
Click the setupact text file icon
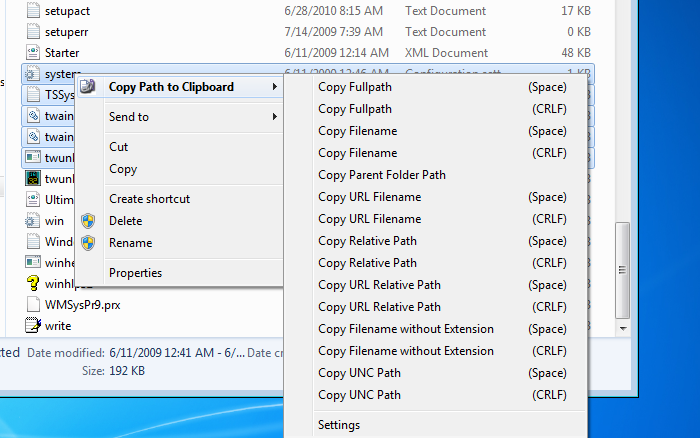pos(32,10)
